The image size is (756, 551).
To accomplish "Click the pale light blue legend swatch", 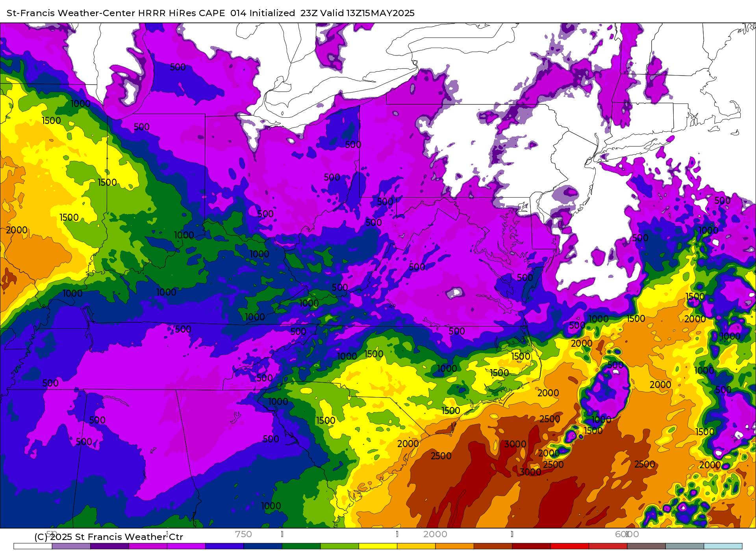I will click(723, 546).
